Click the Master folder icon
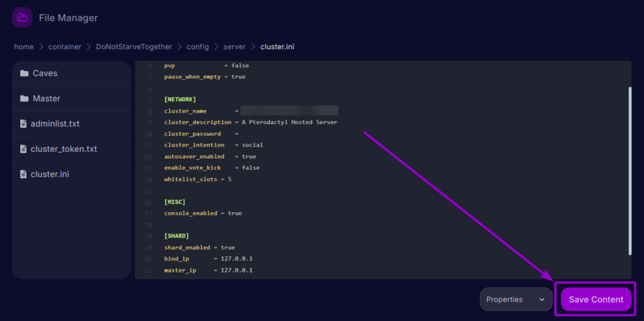The height and width of the screenshot is (321, 644). [24, 99]
